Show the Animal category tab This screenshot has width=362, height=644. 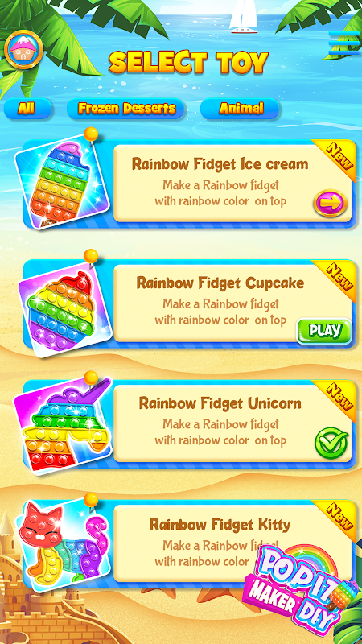click(240, 109)
